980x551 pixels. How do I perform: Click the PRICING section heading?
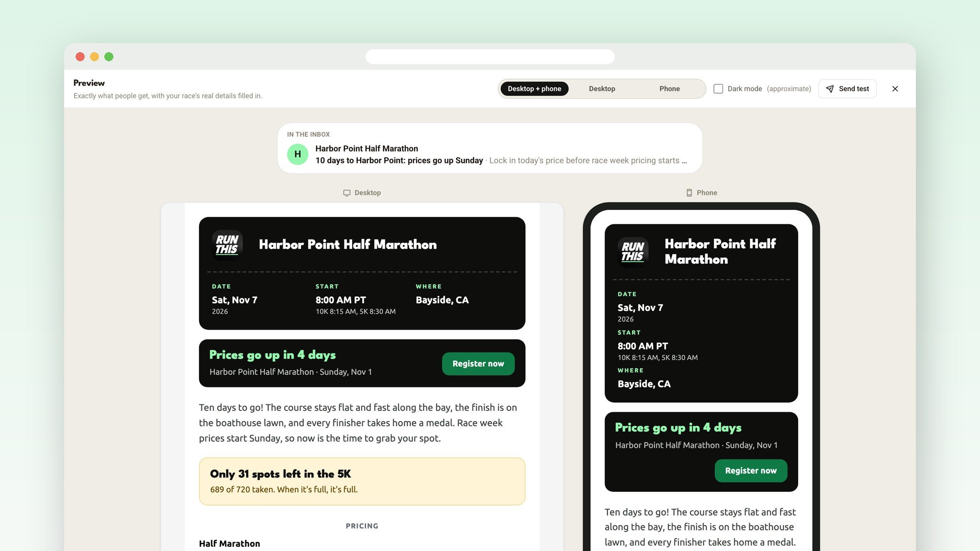[x=362, y=526]
